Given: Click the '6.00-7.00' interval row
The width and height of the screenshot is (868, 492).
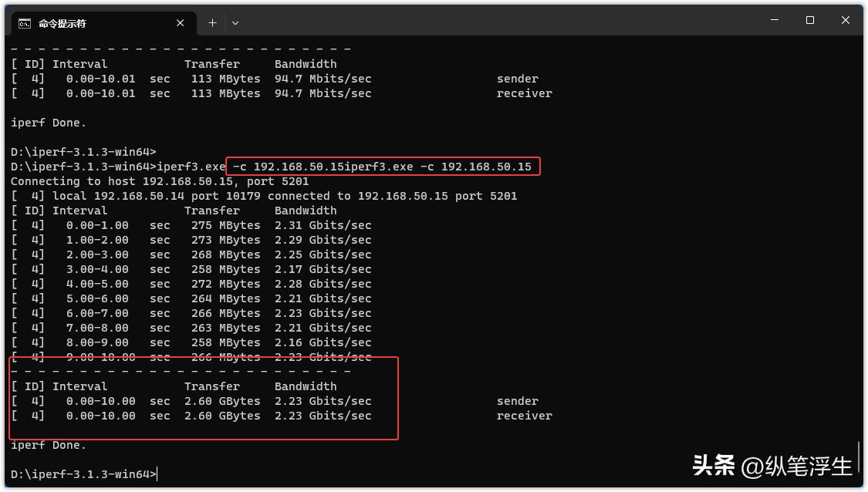Looking at the screenshot, I should (191, 313).
